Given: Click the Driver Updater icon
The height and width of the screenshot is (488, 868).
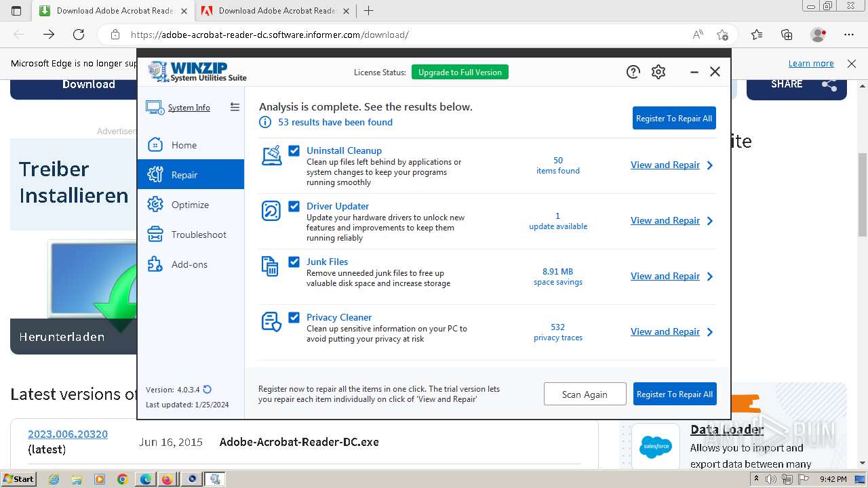Looking at the screenshot, I should (x=271, y=211).
